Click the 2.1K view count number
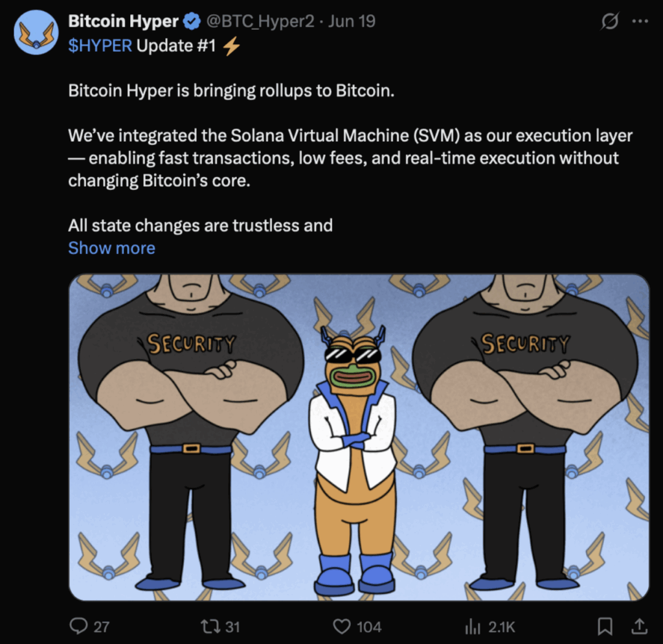This screenshot has width=663, height=644. tap(502, 627)
